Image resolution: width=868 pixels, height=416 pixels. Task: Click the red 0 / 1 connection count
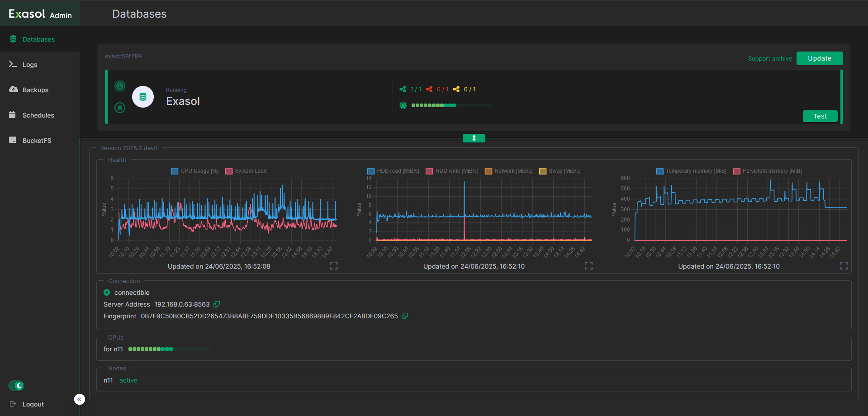point(443,90)
